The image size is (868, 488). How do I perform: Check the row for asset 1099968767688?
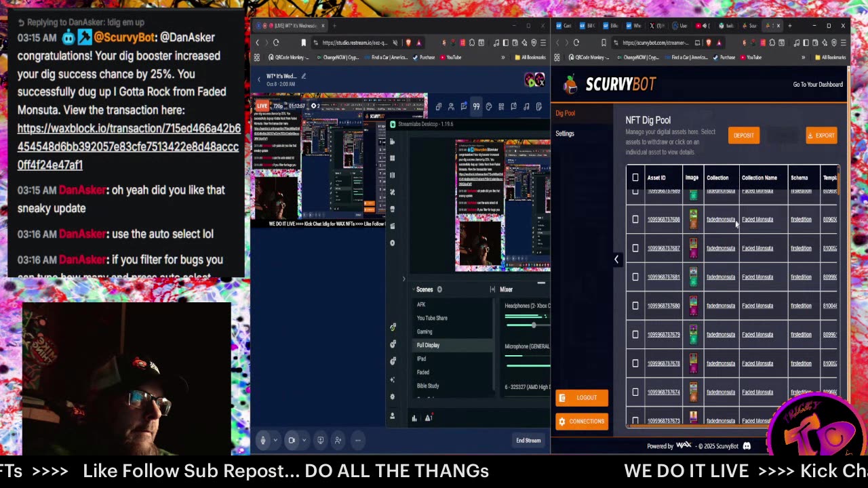coord(635,220)
